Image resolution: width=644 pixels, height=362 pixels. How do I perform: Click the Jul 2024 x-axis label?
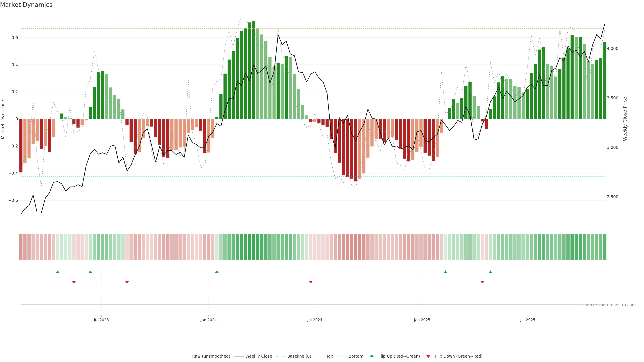[x=314, y=320]
